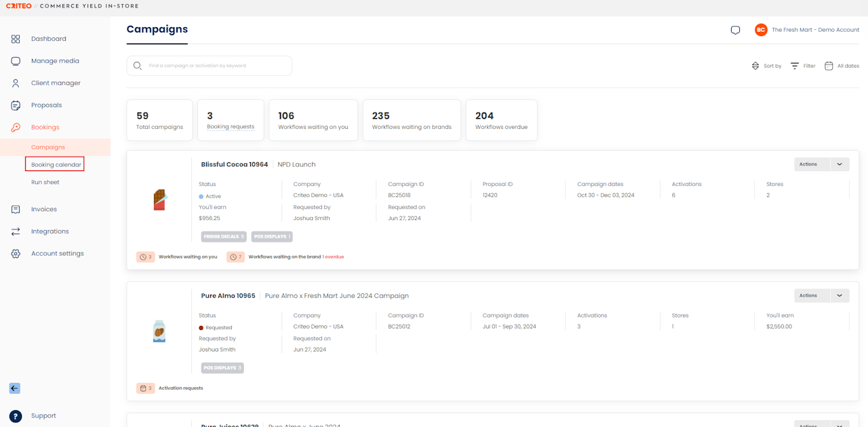Viewport: 868px width, 427px height.
Task: Click the Manage media screen icon
Action: pyautogui.click(x=16, y=61)
